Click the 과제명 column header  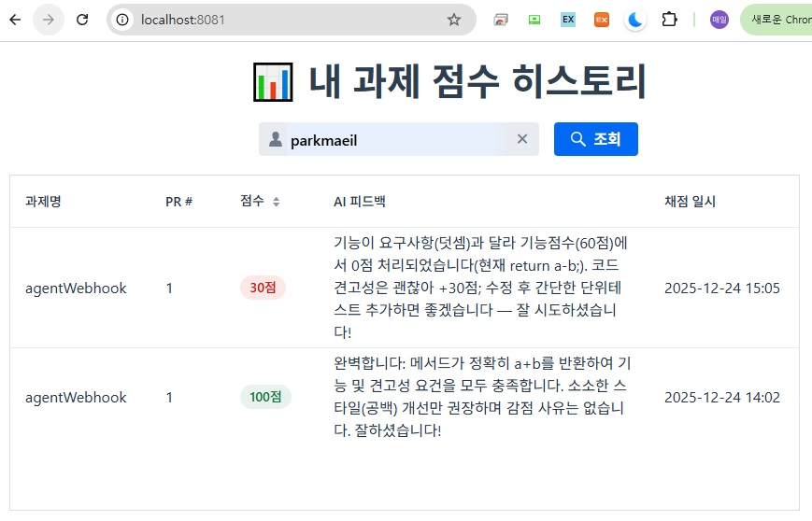point(43,202)
